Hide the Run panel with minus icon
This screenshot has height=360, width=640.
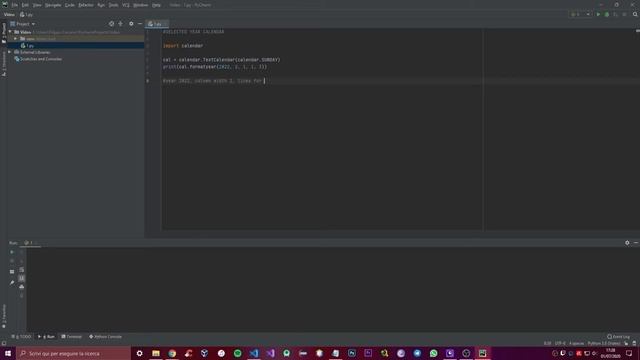click(x=636, y=243)
